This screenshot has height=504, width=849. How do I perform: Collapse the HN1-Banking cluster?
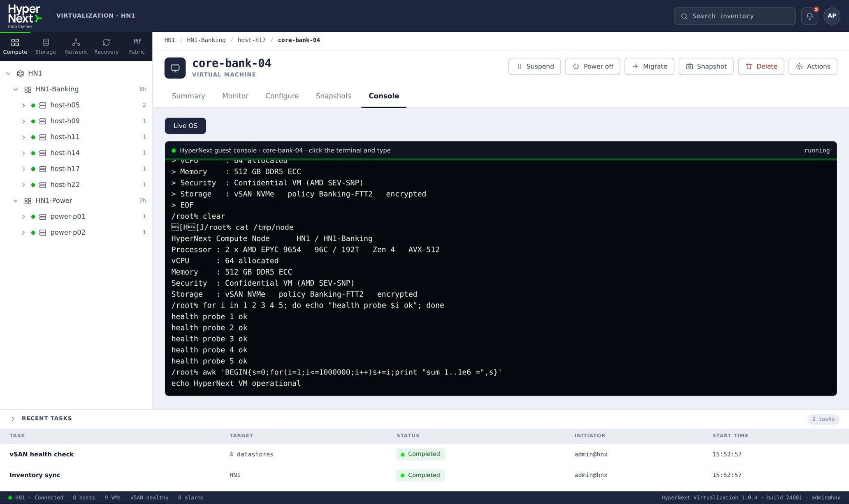coord(16,89)
